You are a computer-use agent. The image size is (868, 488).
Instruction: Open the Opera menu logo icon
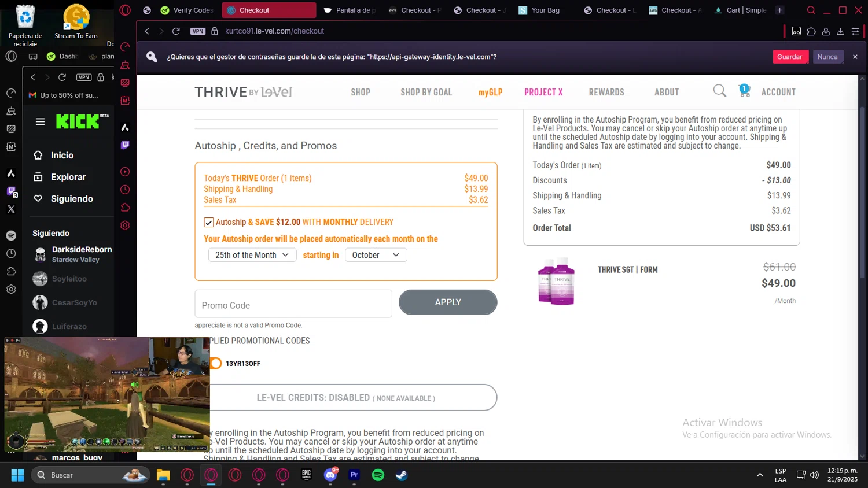click(x=125, y=10)
